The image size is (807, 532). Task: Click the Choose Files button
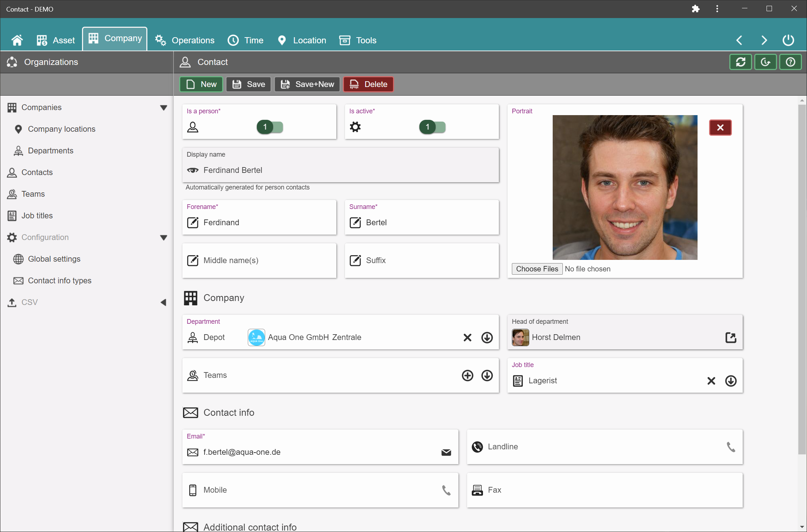(537, 269)
